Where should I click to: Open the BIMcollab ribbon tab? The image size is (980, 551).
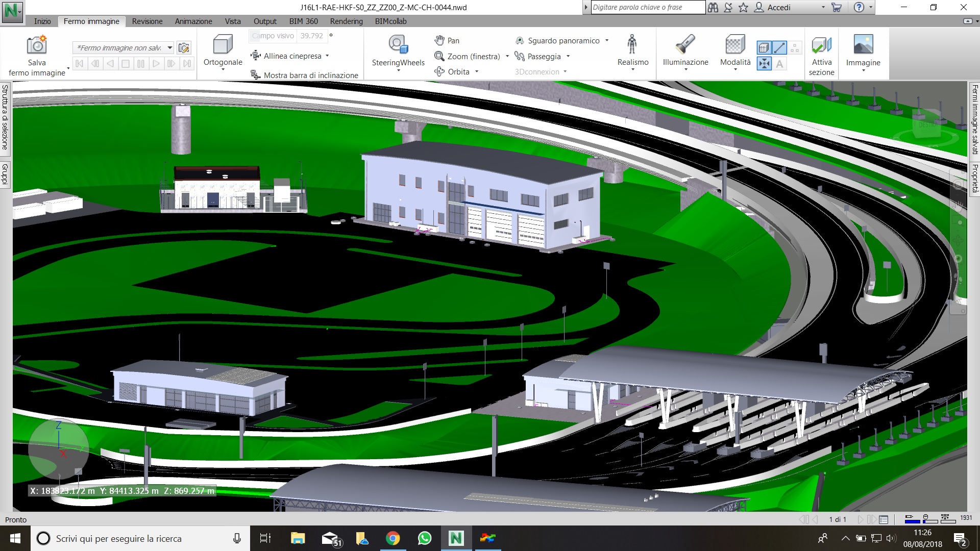pos(390,21)
